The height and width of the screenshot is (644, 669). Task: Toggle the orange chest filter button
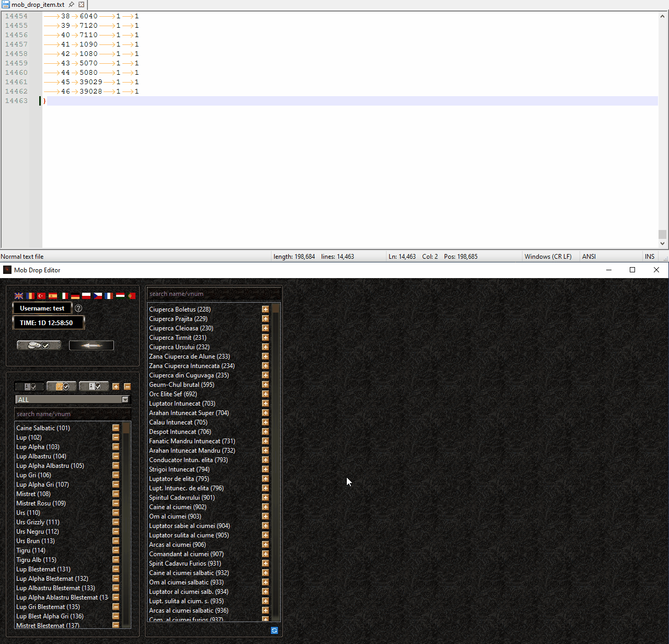click(62, 386)
